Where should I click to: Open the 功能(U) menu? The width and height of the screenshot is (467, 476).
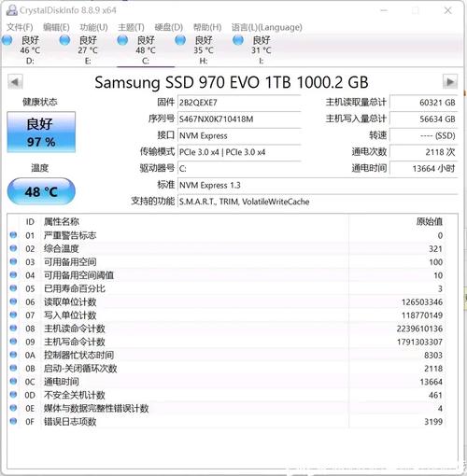93,27
